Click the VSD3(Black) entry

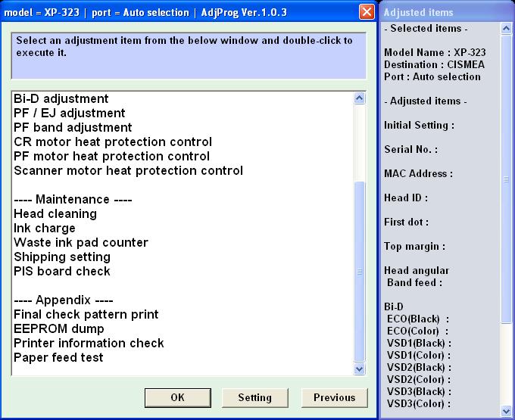[x=419, y=392]
